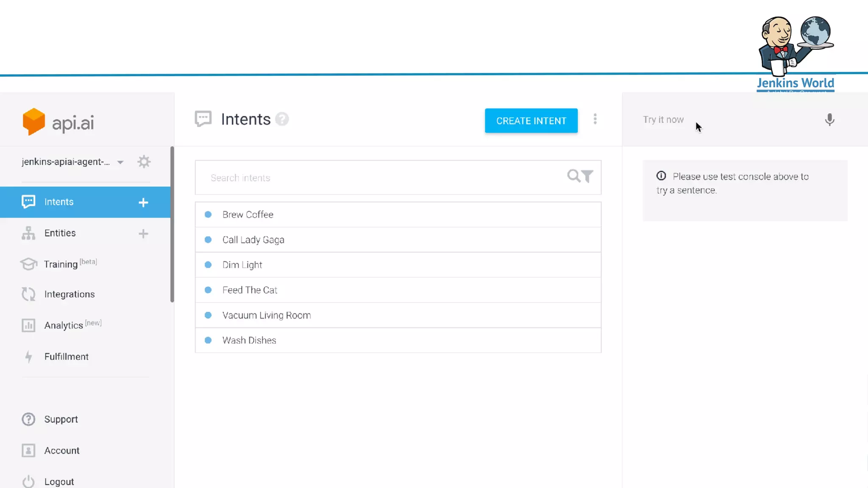
Task: Open the Training menu item
Action: [61, 264]
